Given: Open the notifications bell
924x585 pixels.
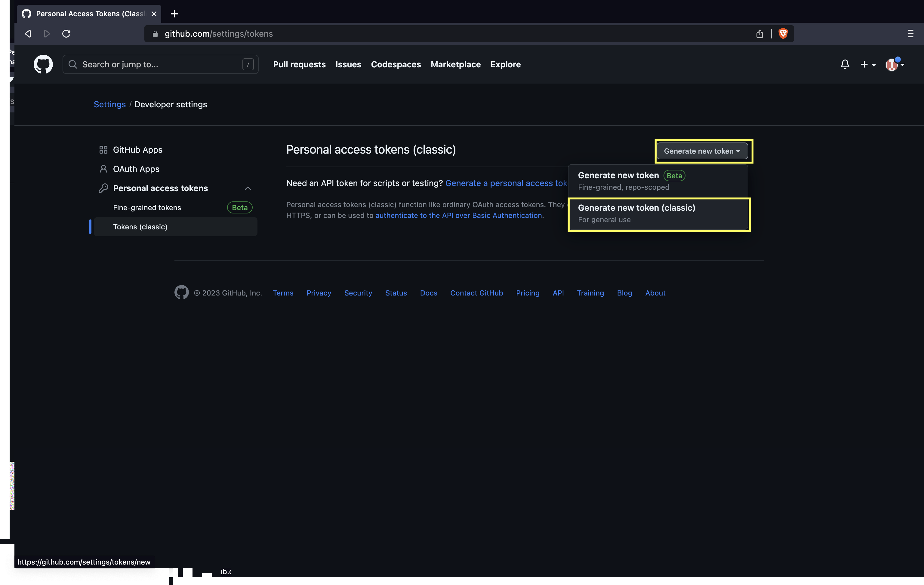Looking at the screenshot, I should coord(845,64).
